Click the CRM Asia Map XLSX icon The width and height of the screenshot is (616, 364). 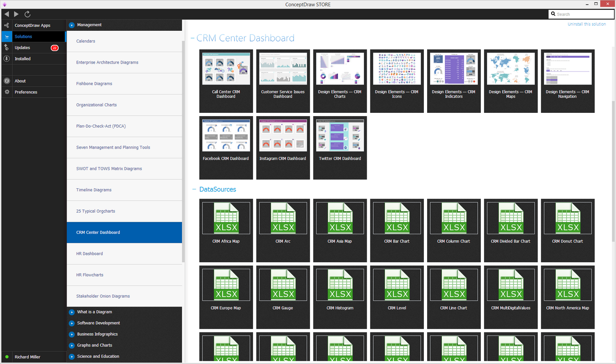coord(340,218)
